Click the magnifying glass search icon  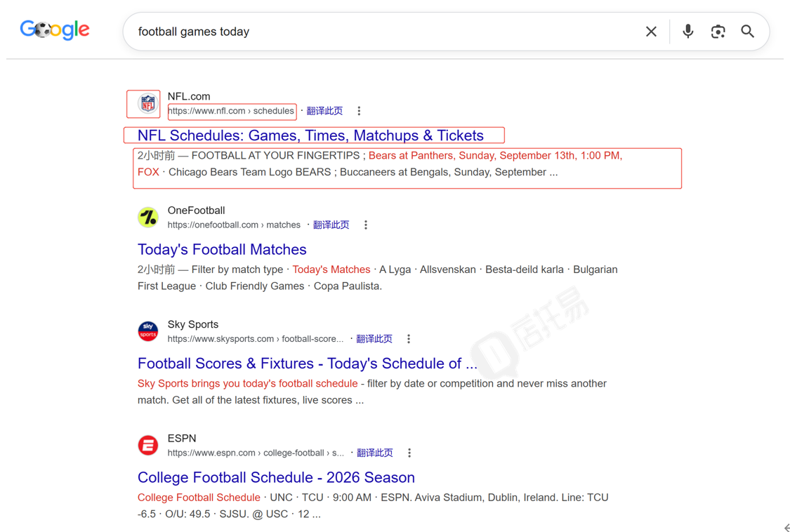pyautogui.click(x=748, y=32)
